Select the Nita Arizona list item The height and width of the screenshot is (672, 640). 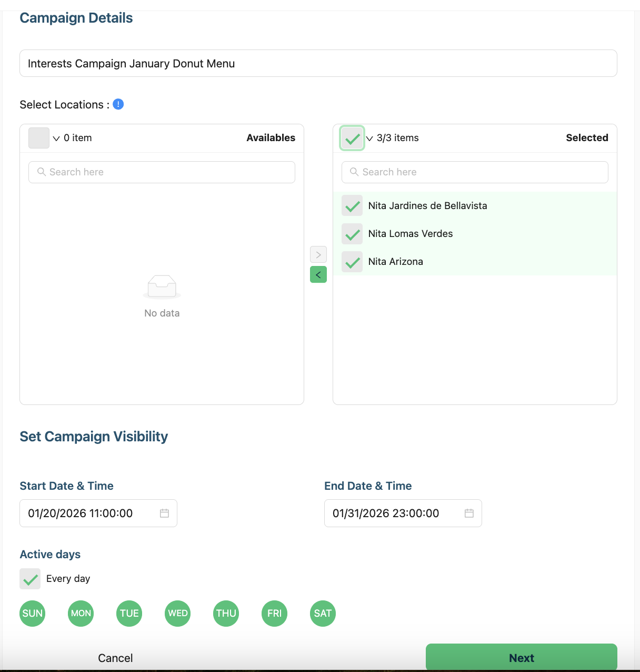[x=396, y=262]
